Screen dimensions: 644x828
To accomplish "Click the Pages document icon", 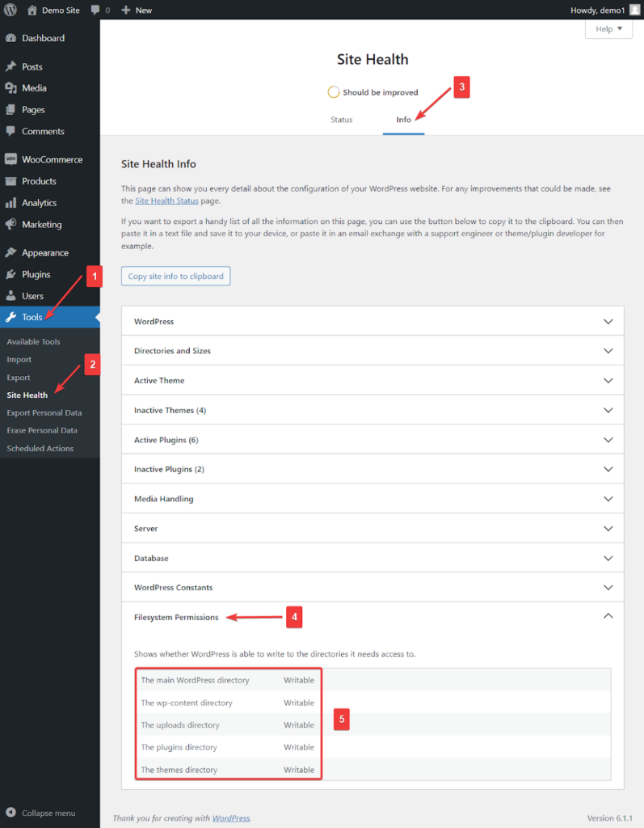I will click(x=11, y=110).
